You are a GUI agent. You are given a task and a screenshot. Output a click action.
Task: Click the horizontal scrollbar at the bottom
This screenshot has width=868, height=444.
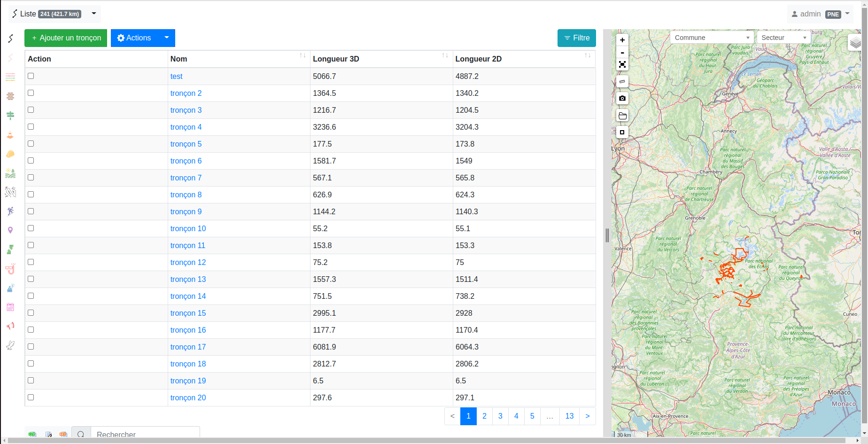click(426, 441)
